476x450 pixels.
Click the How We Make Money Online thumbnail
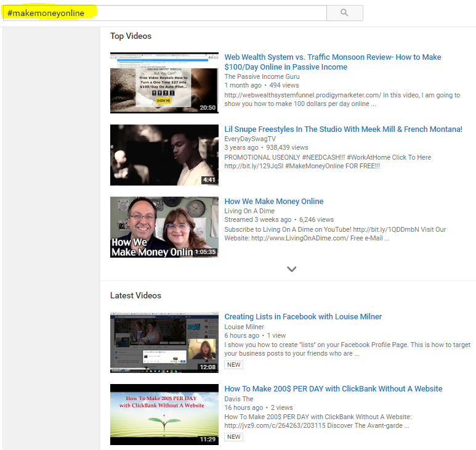164,227
